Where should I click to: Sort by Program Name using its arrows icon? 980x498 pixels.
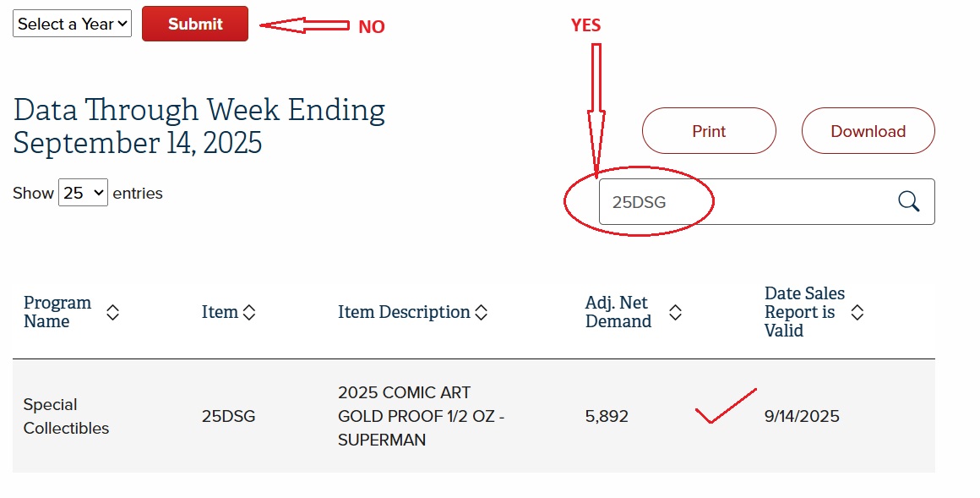point(112,313)
